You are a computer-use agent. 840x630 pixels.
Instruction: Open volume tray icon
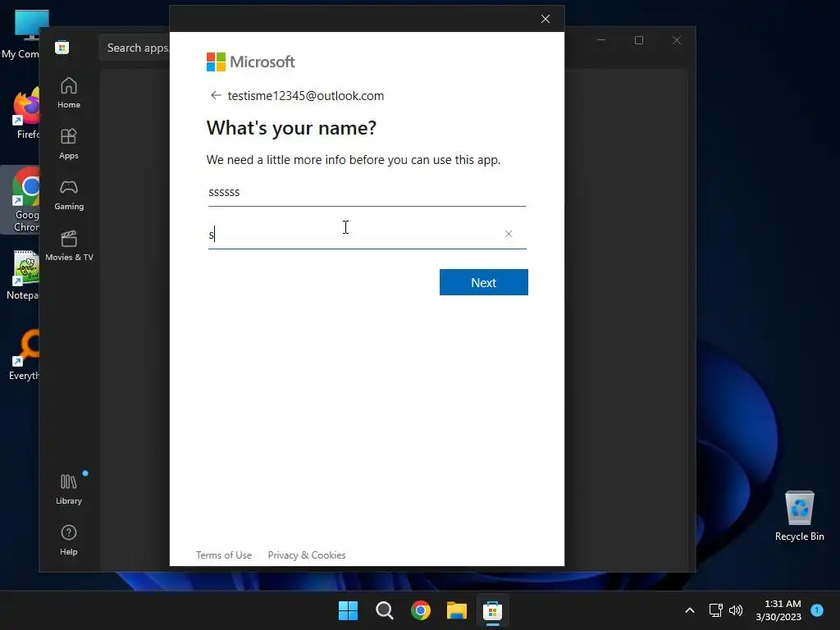coord(736,610)
